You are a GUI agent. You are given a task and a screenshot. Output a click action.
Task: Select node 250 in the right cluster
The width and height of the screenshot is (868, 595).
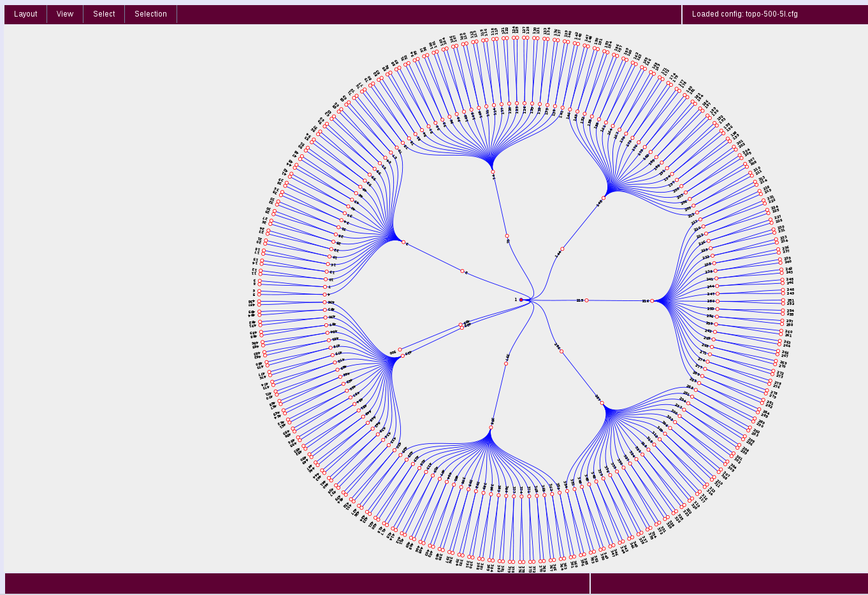pos(718,301)
